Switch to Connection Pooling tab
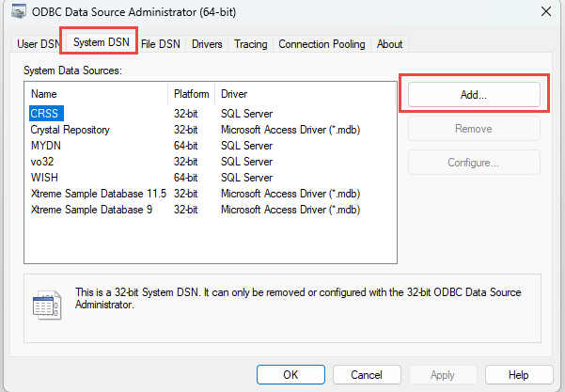The image size is (565, 392). point(322,44)
